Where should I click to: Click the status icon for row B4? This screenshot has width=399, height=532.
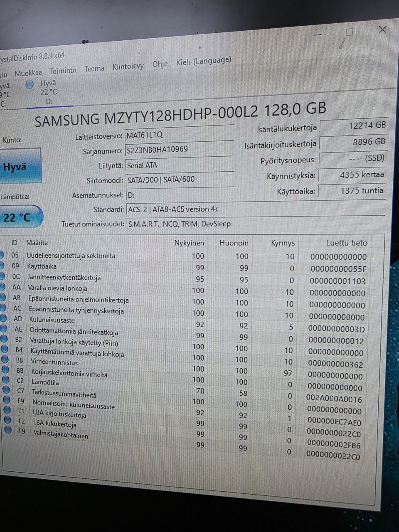5,349
